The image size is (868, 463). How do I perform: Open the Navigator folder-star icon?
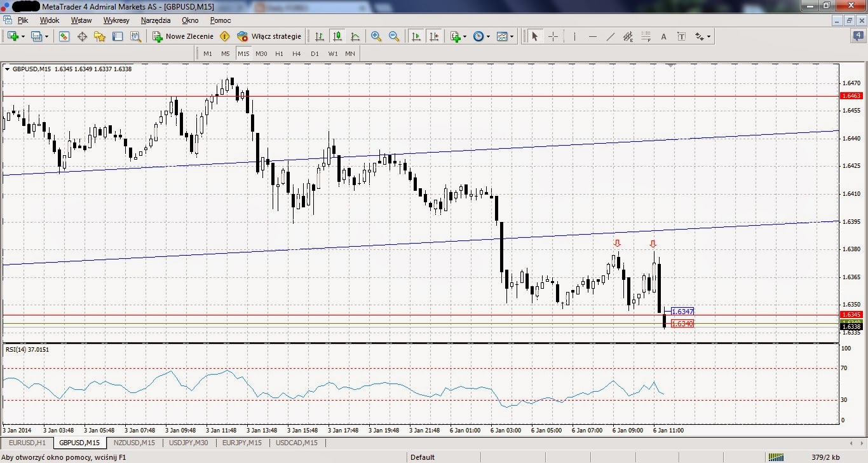point(100,36)
